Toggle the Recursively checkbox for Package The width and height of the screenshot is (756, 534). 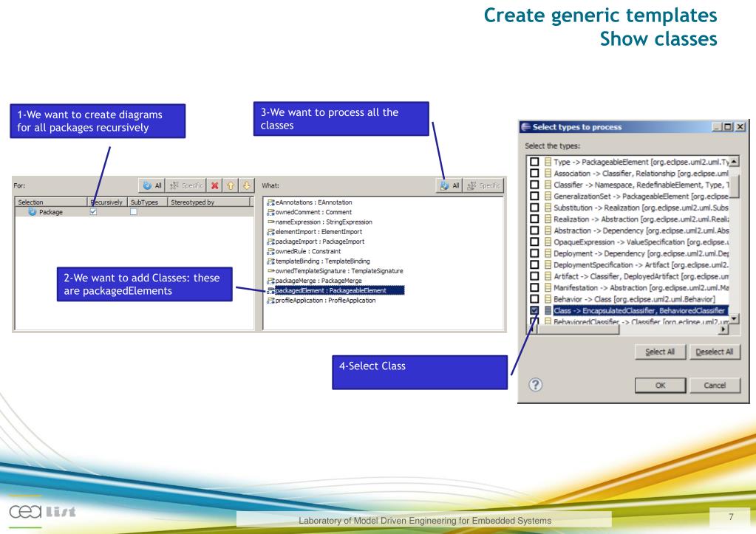coord(94,211)
